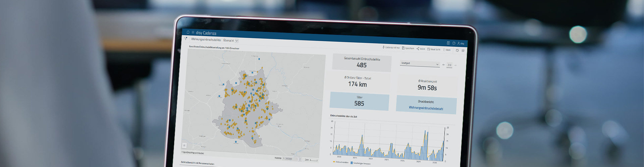Open the filter funnel icon
This screenshot has height=167, width=644.
coord(186,39)
